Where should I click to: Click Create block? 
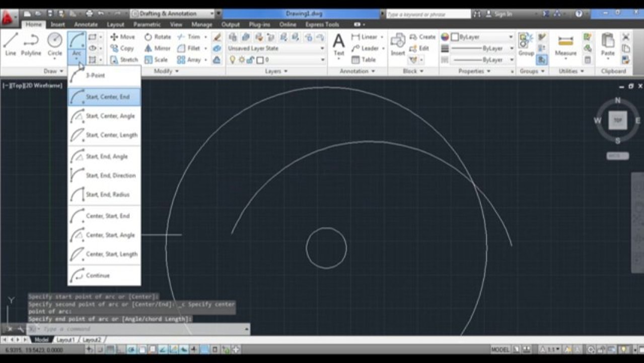point(422,37)
